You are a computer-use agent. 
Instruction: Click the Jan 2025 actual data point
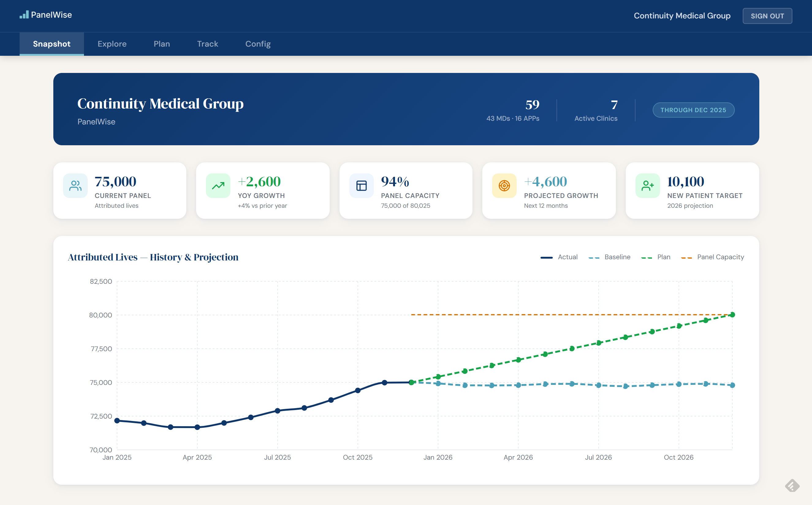coord(117,420)
